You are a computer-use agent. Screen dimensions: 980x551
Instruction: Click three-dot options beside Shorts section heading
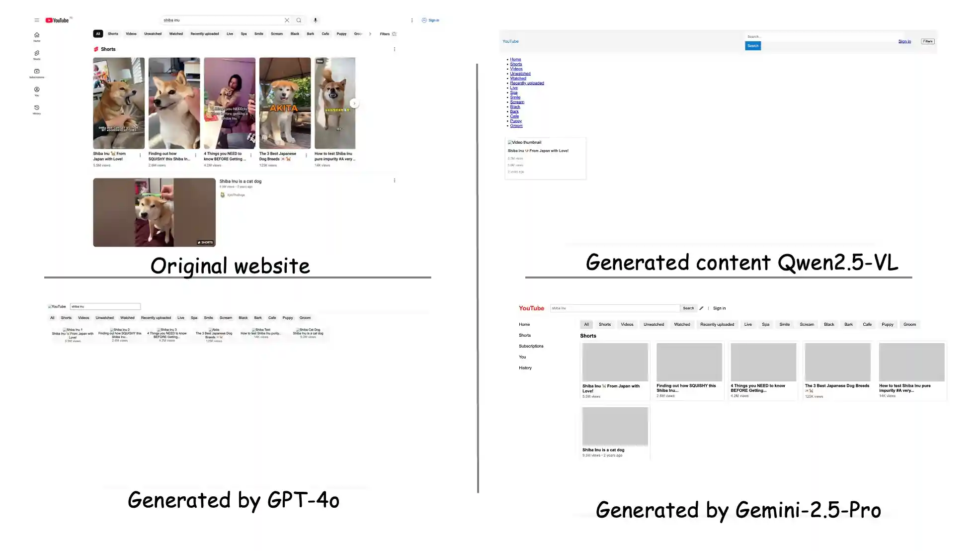395,49
